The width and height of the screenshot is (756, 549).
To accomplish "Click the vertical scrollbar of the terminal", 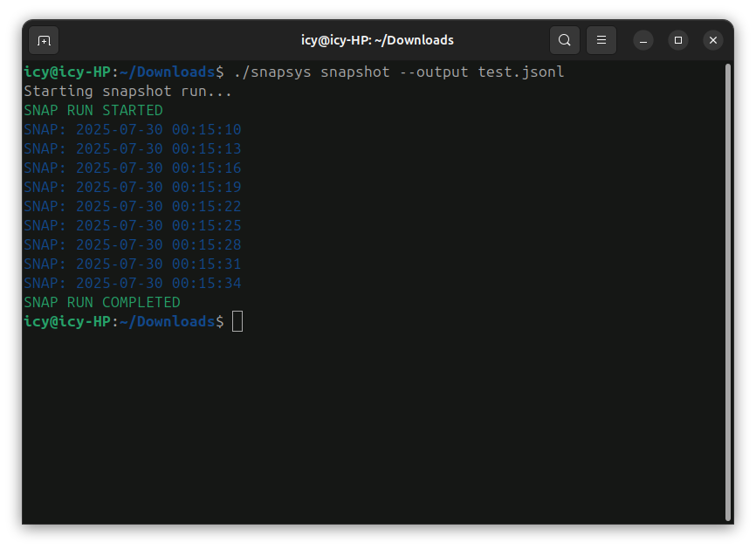I will [727, 288].
